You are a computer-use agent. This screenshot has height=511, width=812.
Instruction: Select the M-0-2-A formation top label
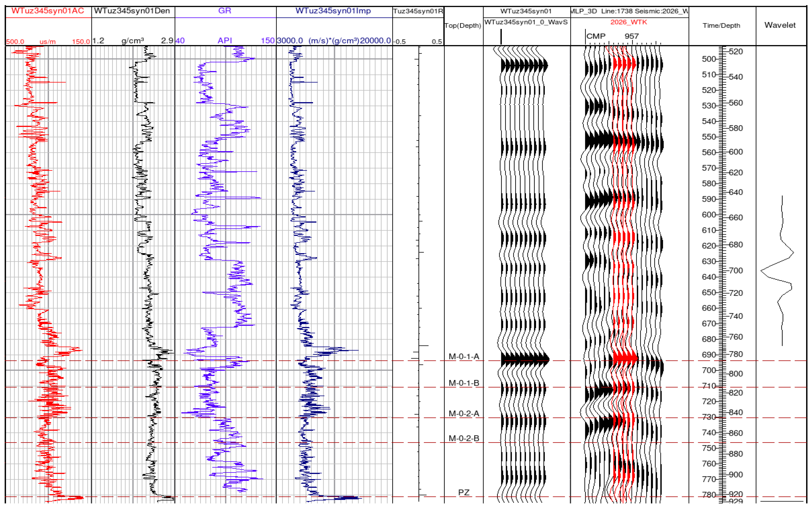point(464,414)
